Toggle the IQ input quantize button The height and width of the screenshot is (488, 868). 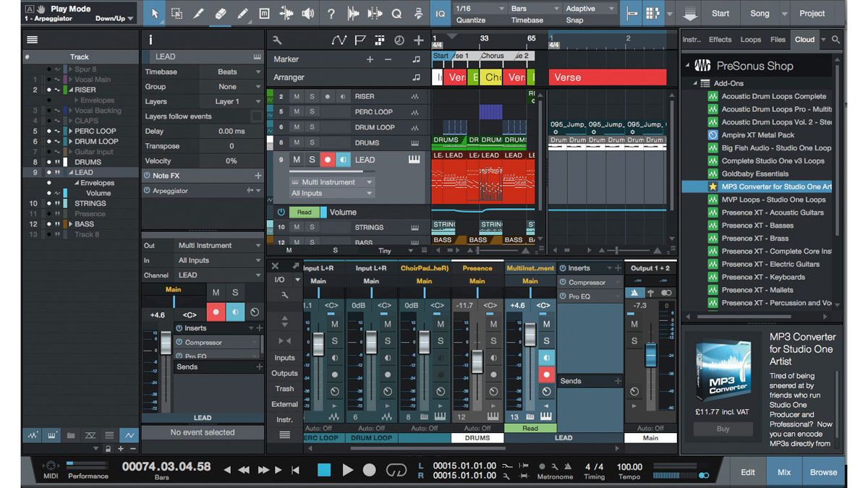[x=441, y=13]
